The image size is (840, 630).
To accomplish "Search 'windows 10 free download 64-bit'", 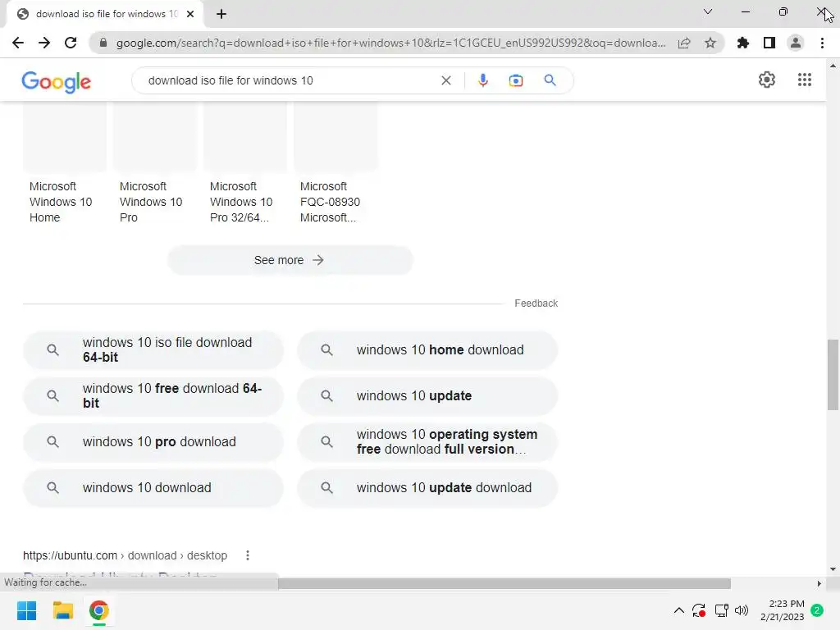I will [x=153, y=396].
